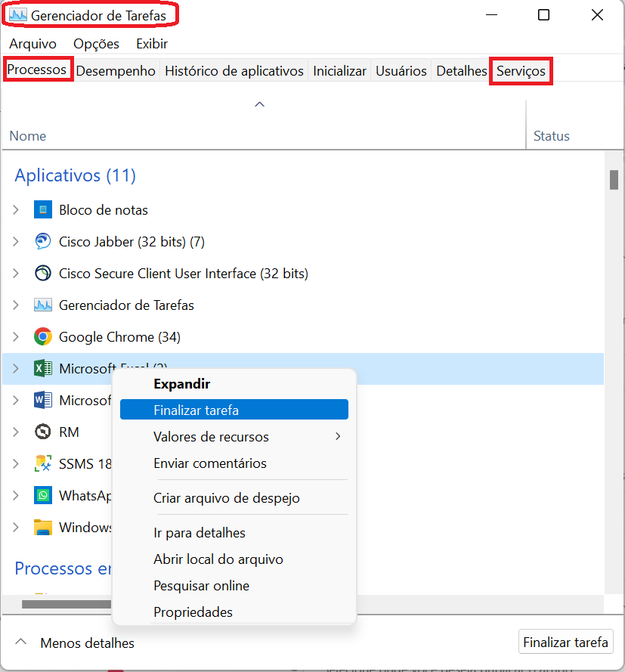Choose Ir para detalhes
Screen dimensions: 625x672
[234, 533]
